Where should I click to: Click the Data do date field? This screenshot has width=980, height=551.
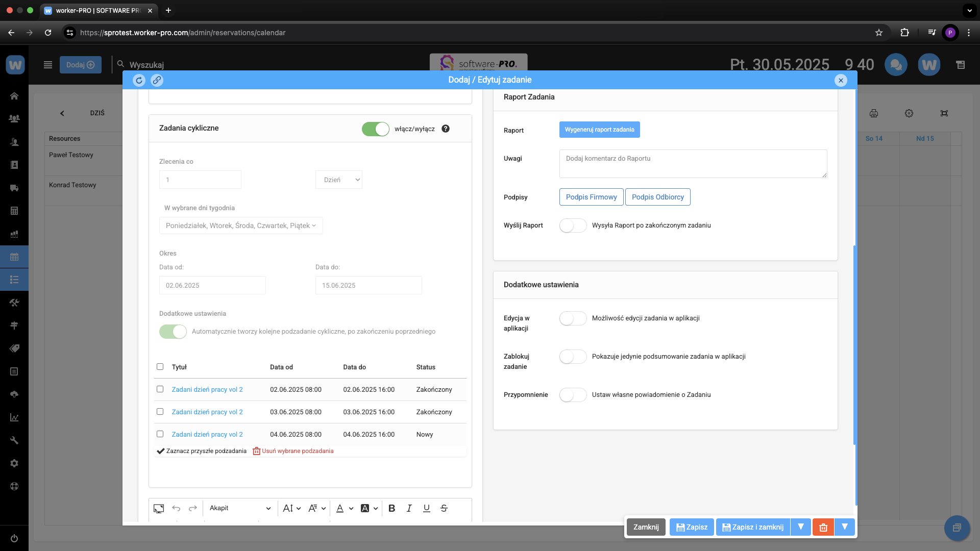[x=368, y=285]
